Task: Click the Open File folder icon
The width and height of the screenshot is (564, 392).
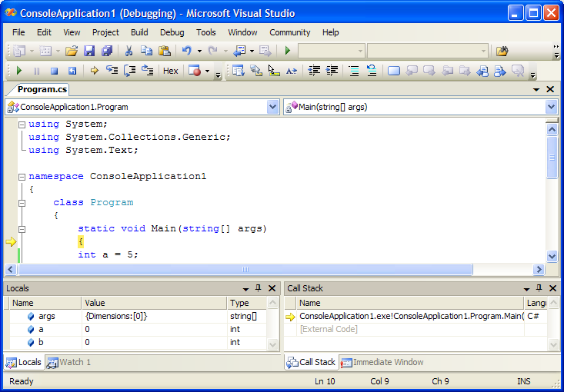Action: coord(72,51)
